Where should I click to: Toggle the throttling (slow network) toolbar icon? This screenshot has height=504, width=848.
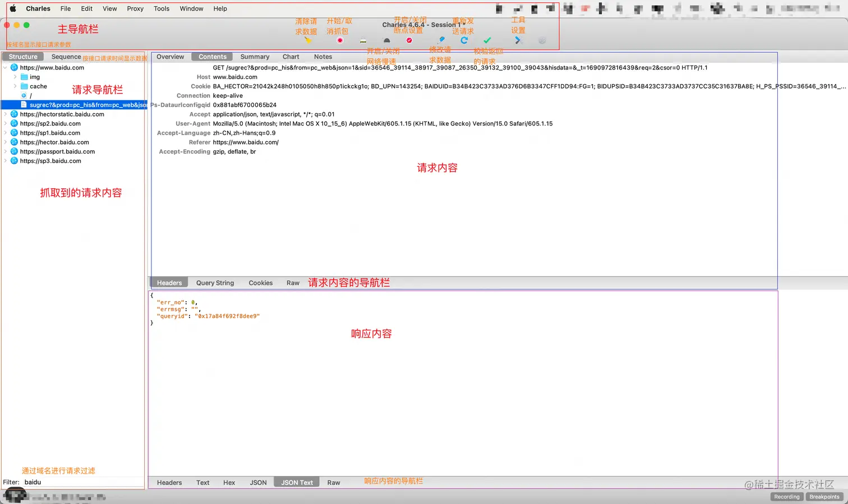pyautogui.click(x=386, y=40)
